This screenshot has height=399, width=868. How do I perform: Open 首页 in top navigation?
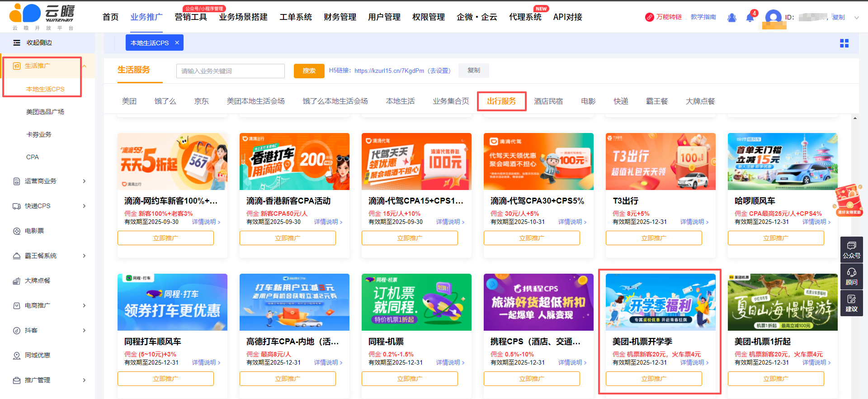tap(110, 17)
